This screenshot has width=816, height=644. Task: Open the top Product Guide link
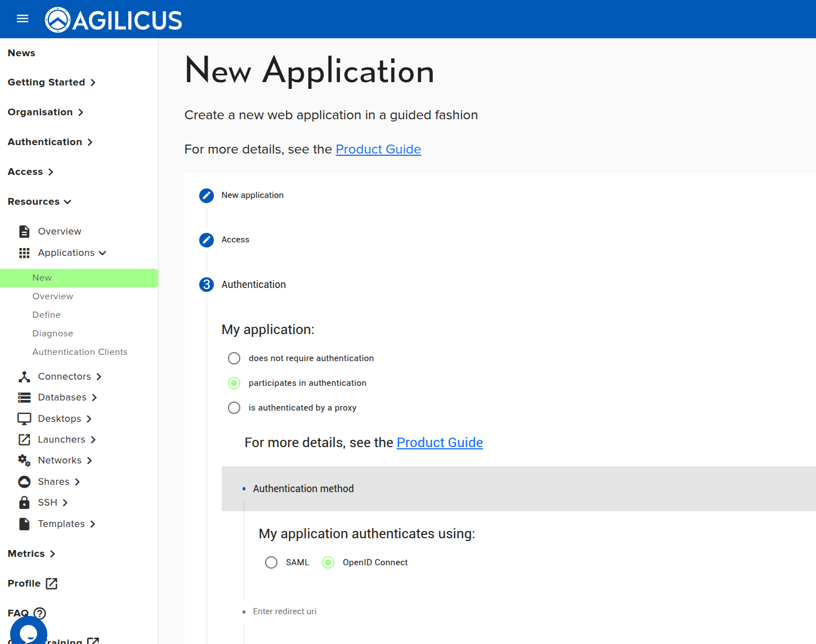(378, 149)
